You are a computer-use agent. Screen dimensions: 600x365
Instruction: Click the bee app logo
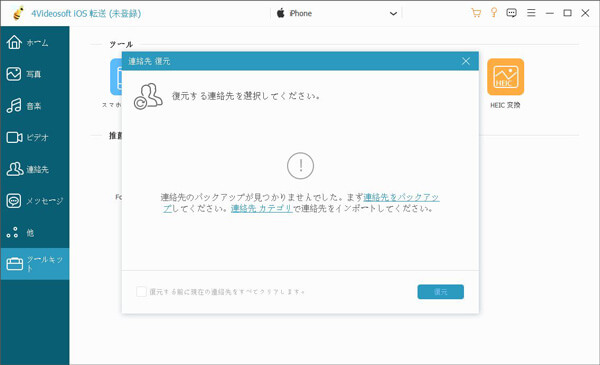pyautogui.click(x=18, y=13)
